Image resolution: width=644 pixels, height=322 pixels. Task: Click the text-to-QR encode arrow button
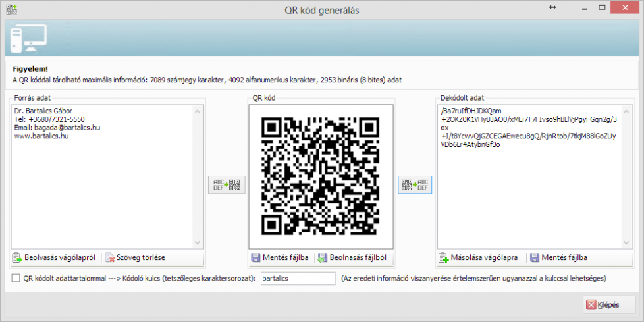227,184
